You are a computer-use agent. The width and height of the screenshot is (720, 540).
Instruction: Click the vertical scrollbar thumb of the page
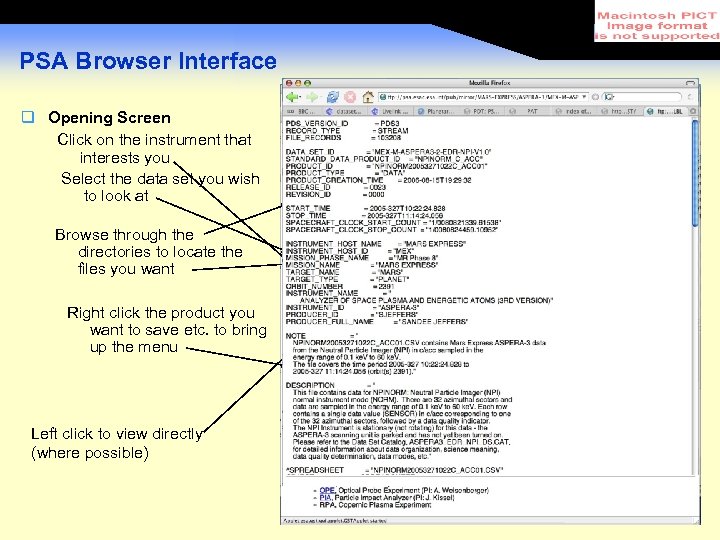click(x=695, y=172)
